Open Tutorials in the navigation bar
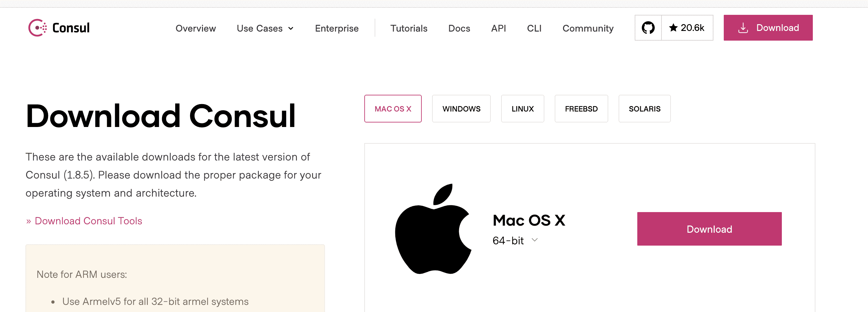This screenshot has height=312, width=868. click(409, 28)
